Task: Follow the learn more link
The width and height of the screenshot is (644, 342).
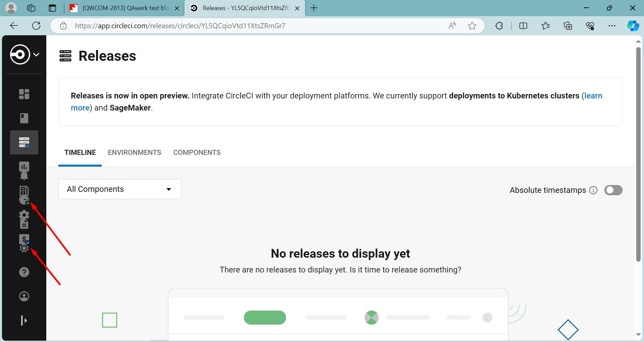Action: pyautogui.click(x=593, y=96)
